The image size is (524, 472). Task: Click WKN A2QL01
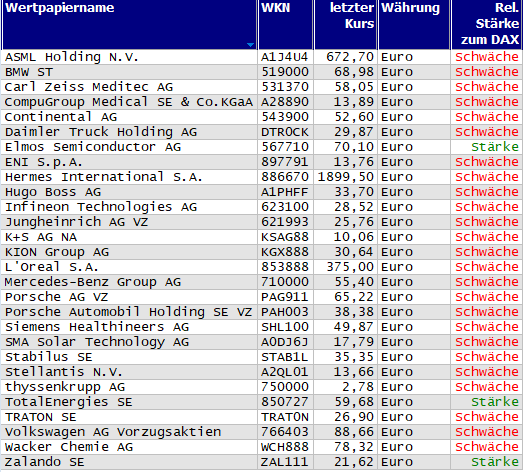coord(284,372)
